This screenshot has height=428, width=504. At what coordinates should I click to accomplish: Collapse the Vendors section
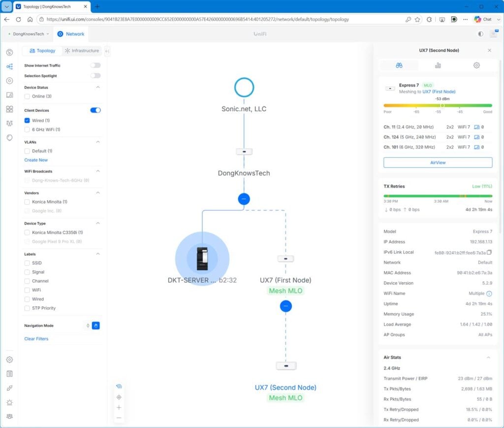(x=98, y=192)
